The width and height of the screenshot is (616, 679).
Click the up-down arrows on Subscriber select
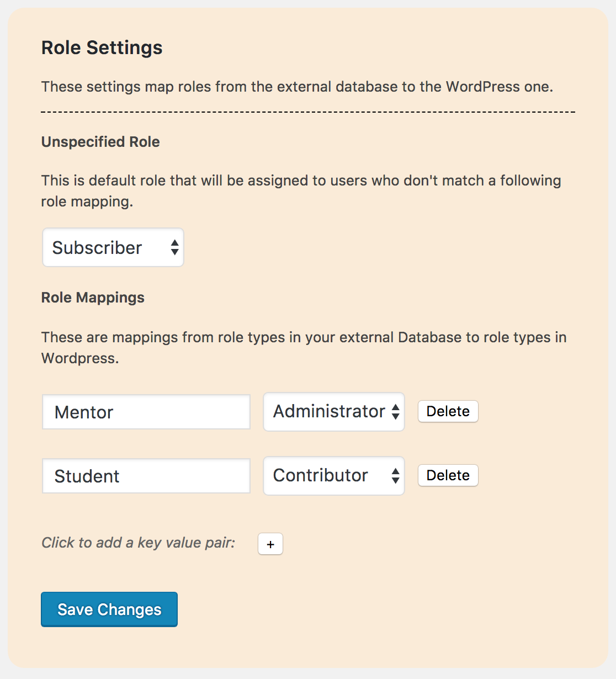pos(174,247)
